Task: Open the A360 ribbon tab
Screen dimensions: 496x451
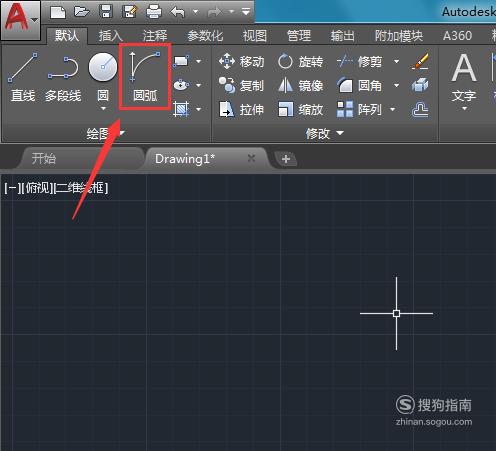Action: [x=457, y=36]
